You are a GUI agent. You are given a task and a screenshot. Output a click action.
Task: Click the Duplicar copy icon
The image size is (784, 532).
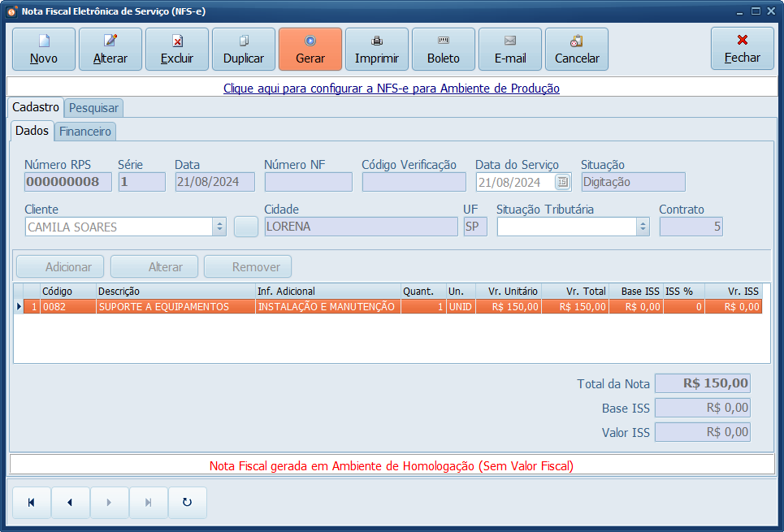(244, 41)
